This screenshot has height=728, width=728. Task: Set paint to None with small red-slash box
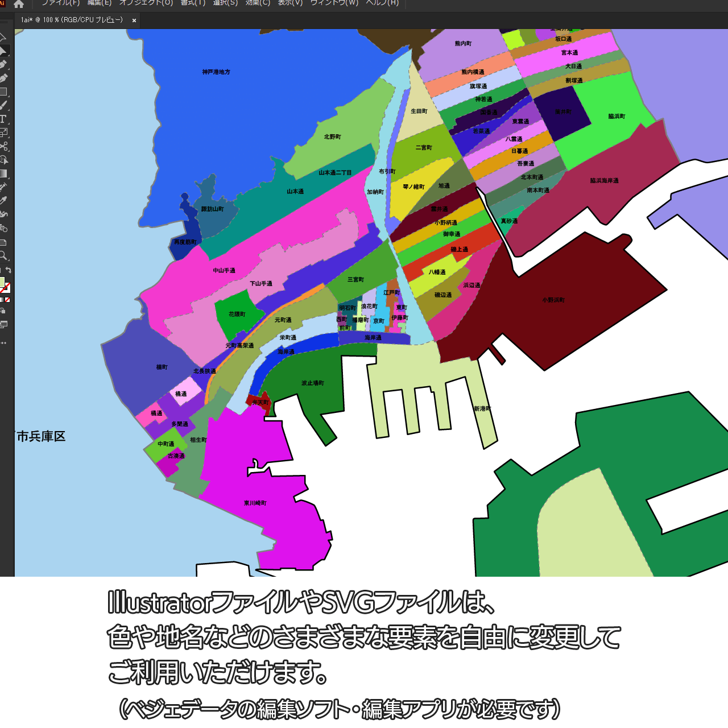click(7, 299)
